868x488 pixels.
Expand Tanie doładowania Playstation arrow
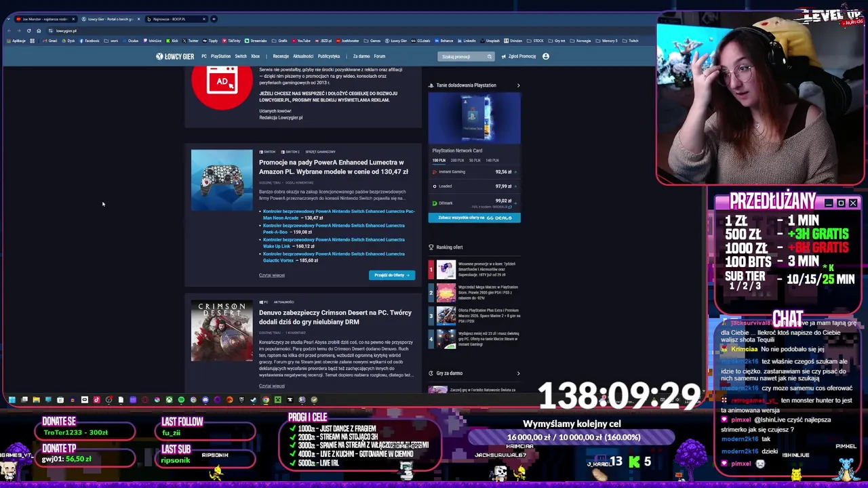click(x=518, y=85)
